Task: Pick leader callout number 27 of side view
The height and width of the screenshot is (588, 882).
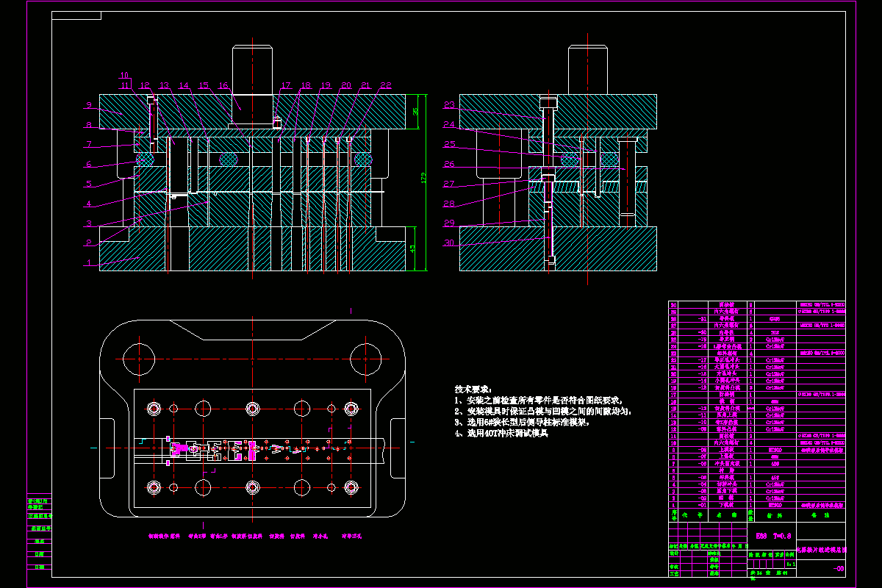Action: click(x=449, y=184)
